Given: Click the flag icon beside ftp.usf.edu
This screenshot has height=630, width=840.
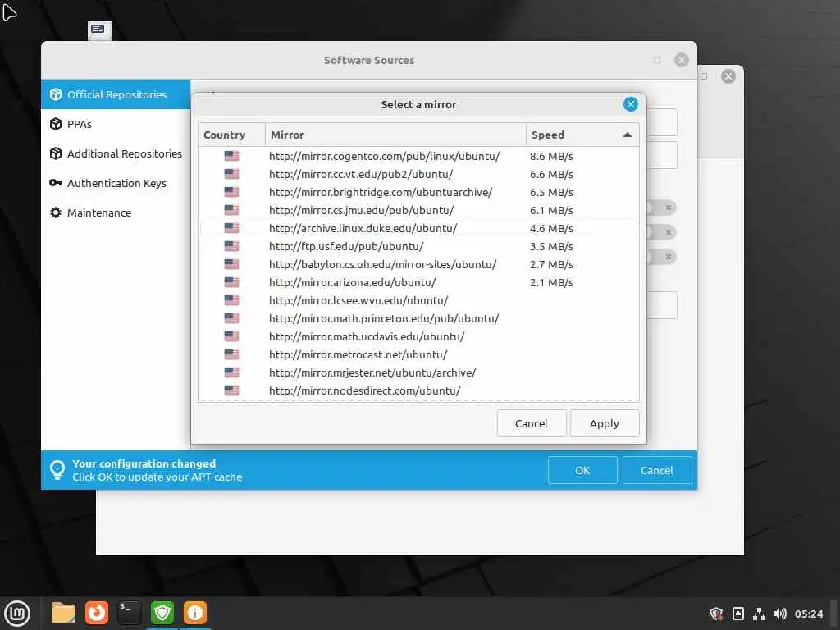Looking at the screenshot, I should pos(231,246).
